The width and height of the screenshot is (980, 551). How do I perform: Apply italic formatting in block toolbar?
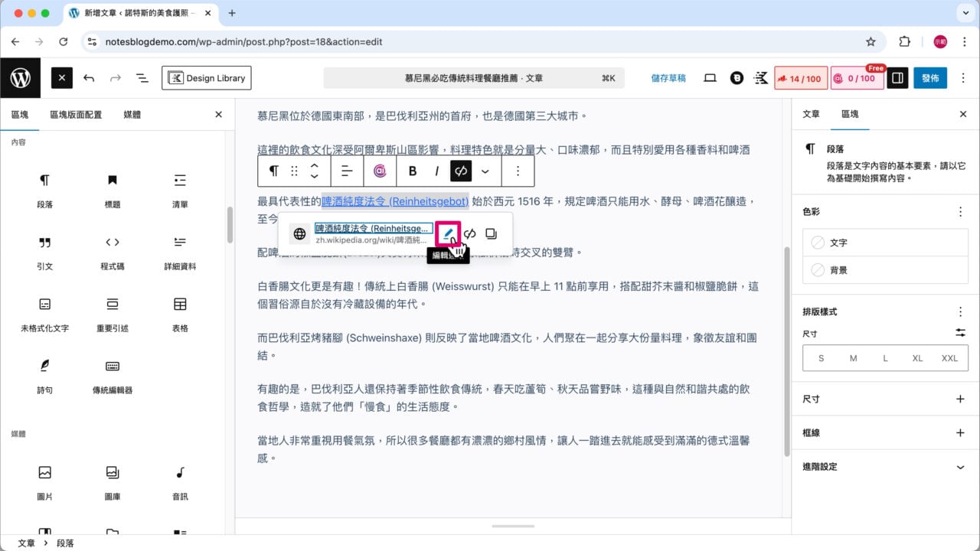(x=437, y=171)
